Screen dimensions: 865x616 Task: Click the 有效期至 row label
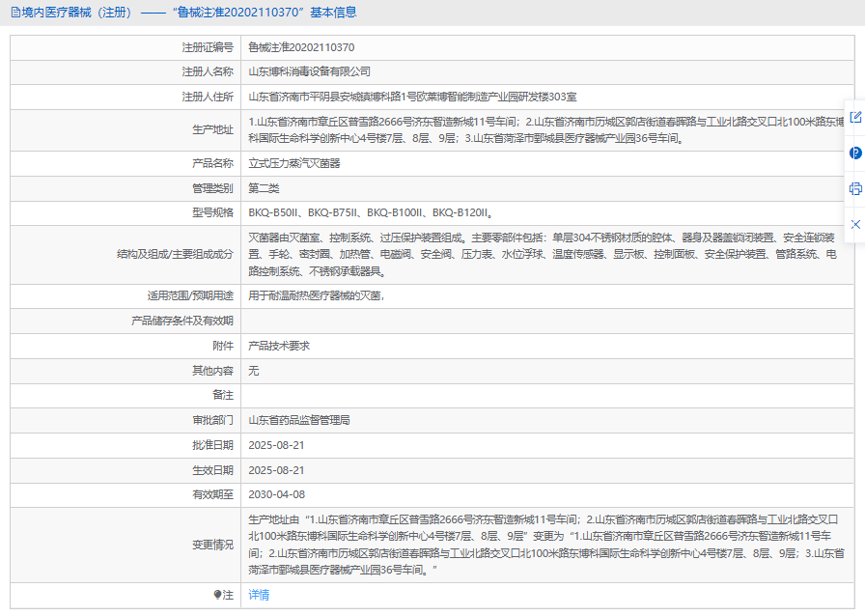(x=213, y=494)
